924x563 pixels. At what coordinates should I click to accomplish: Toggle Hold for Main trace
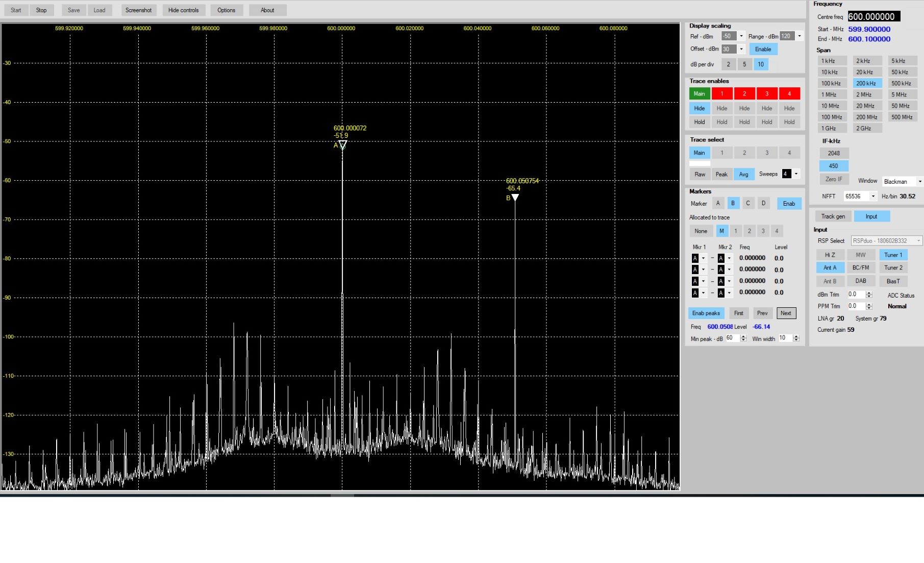pyautogui.click(x=700, y=122)
